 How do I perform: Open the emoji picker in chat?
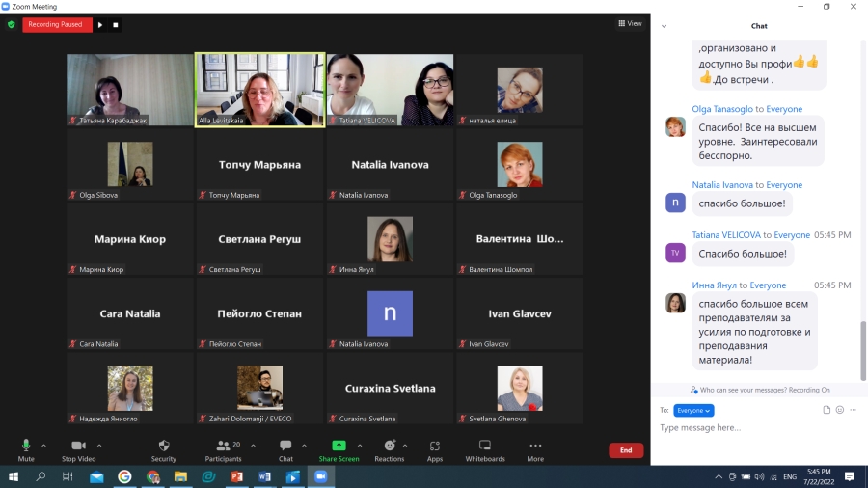tap(840, 410)
